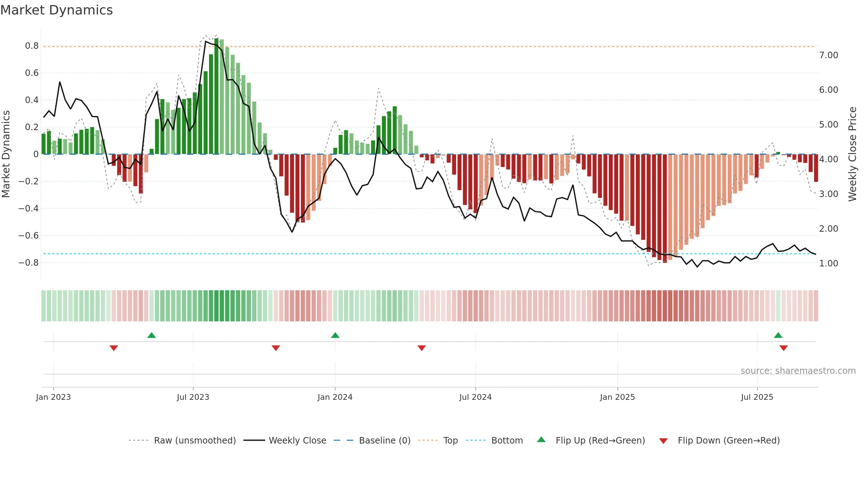Click the Jul 2023 axis label

pos(193,397)
